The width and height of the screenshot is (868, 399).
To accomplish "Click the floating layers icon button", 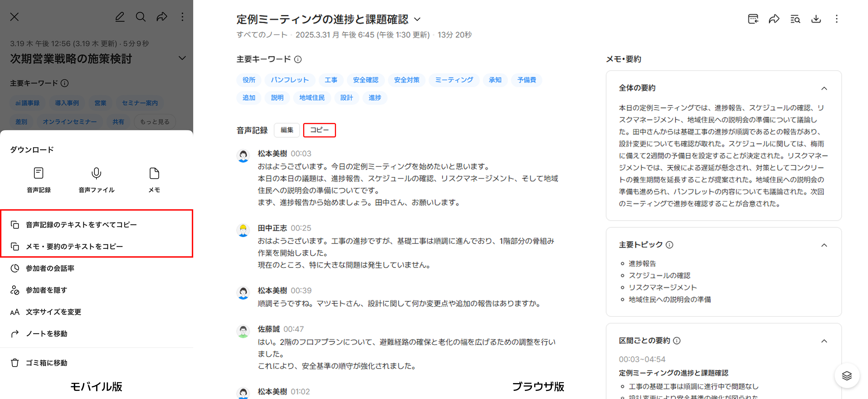I will point(847,375).
